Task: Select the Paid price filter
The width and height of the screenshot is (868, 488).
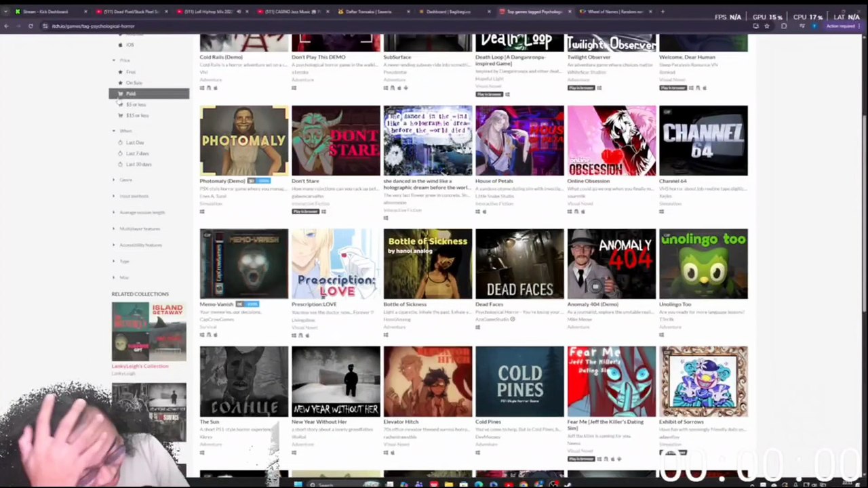Action: click(149, 94)
